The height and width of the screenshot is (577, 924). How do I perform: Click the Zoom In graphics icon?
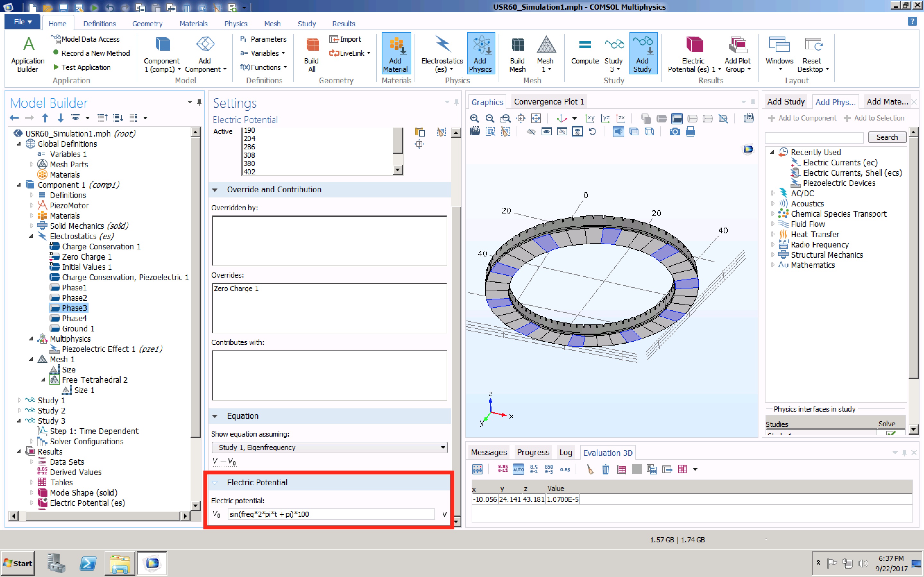point(475,118)
